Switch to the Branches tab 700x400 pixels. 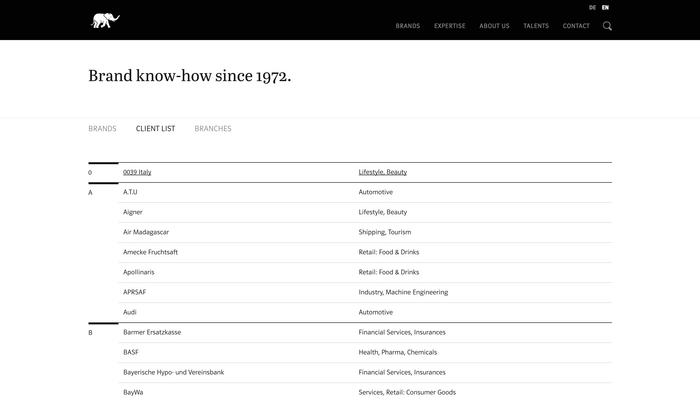[x=213, y=129]
